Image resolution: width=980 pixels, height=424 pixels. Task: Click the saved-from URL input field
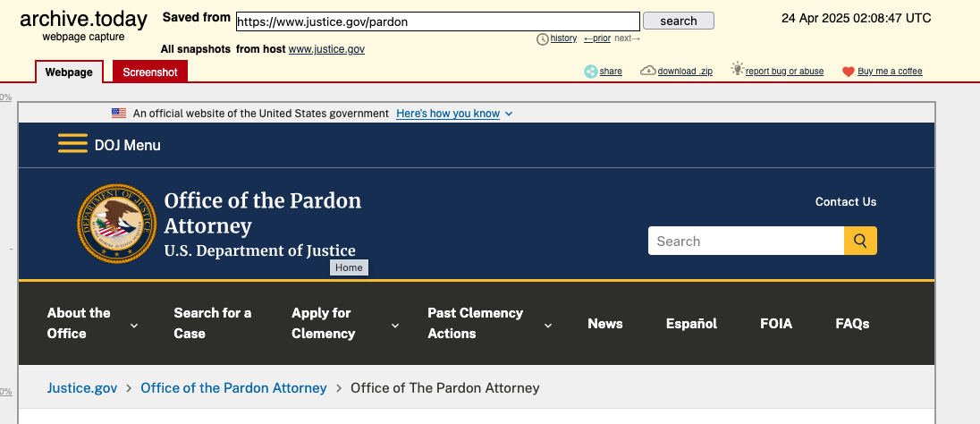pos(437,21)
